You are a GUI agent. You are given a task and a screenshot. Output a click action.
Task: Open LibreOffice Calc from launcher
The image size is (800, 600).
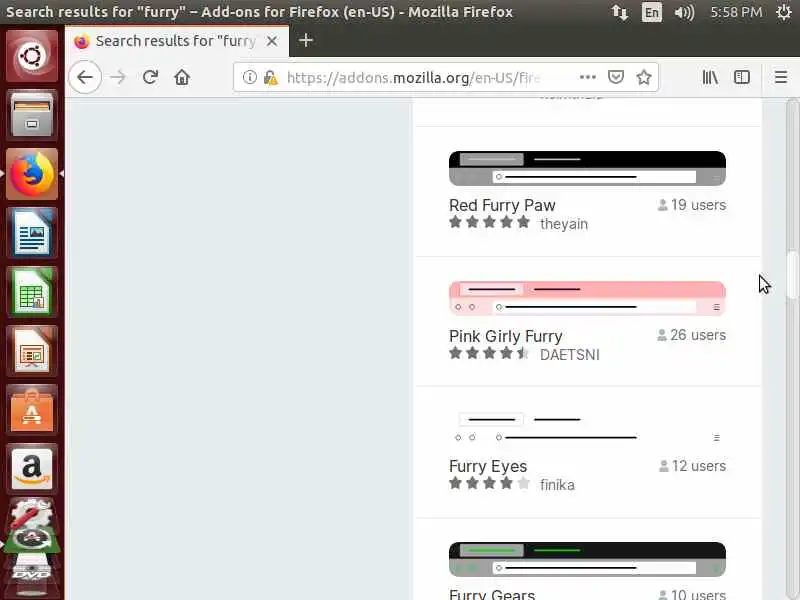coord(32,292)
